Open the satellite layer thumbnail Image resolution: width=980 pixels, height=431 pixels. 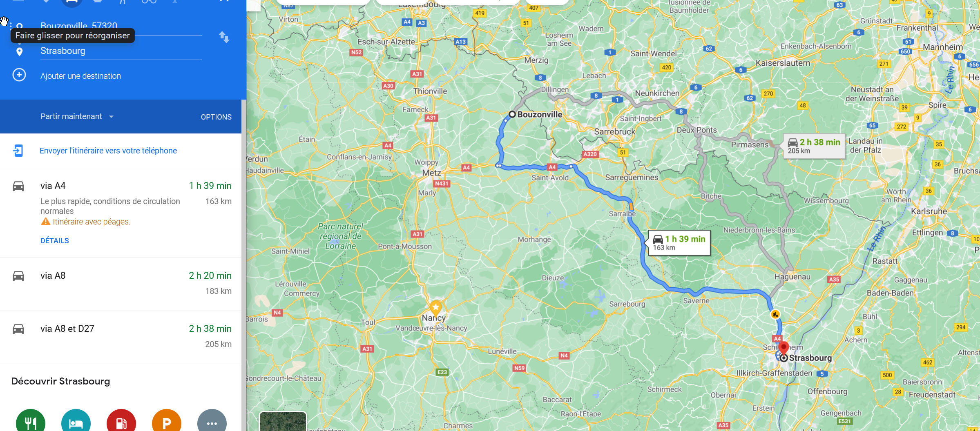point(283,422)
